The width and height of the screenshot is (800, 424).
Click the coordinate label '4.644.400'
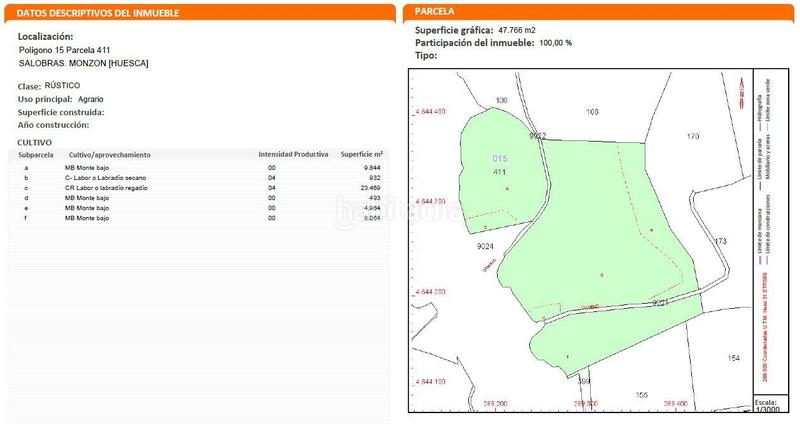431,112
